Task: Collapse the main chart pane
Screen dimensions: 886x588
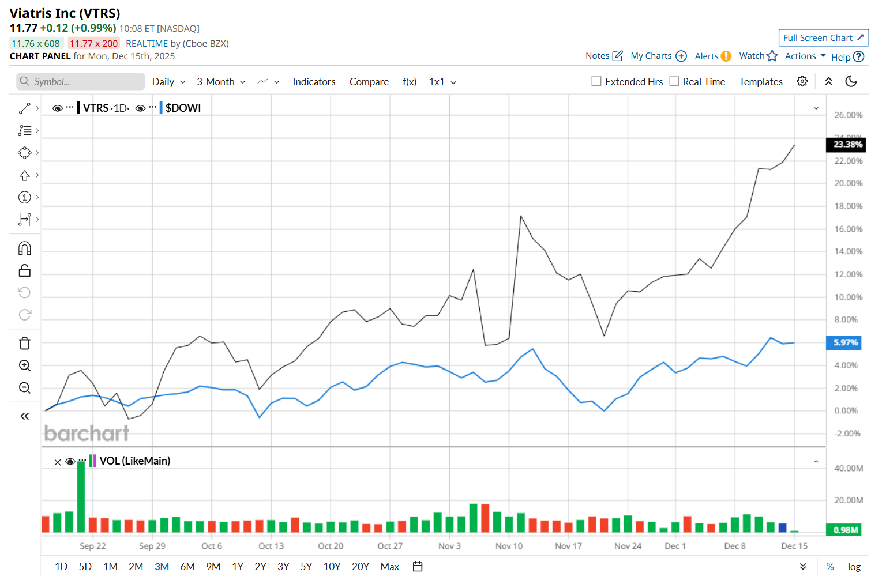Action: click(x=816, y=108)
